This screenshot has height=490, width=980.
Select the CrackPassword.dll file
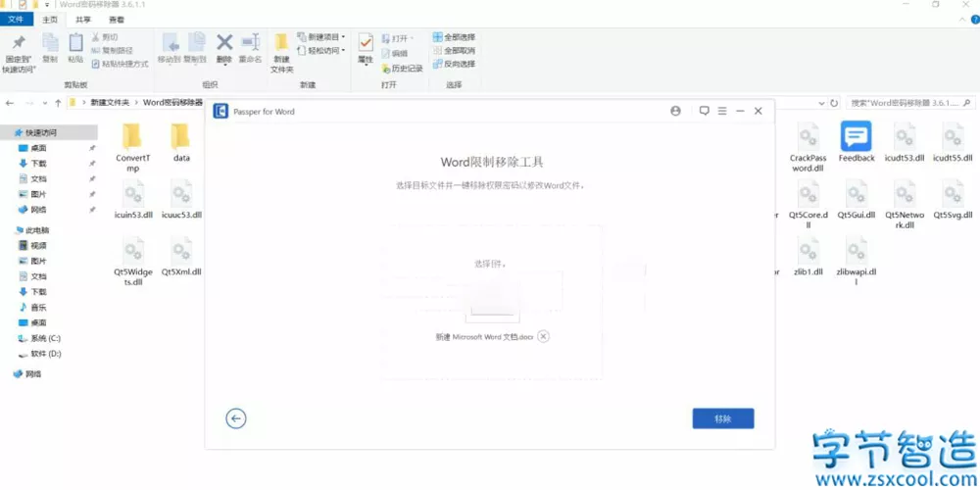pyautogui.click(x=808, y=148)
